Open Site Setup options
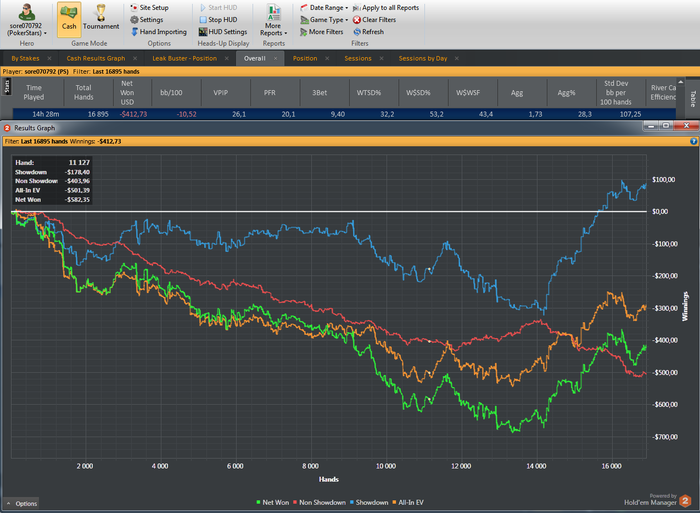This screenshot has width=700, height=513. point(150,8)
